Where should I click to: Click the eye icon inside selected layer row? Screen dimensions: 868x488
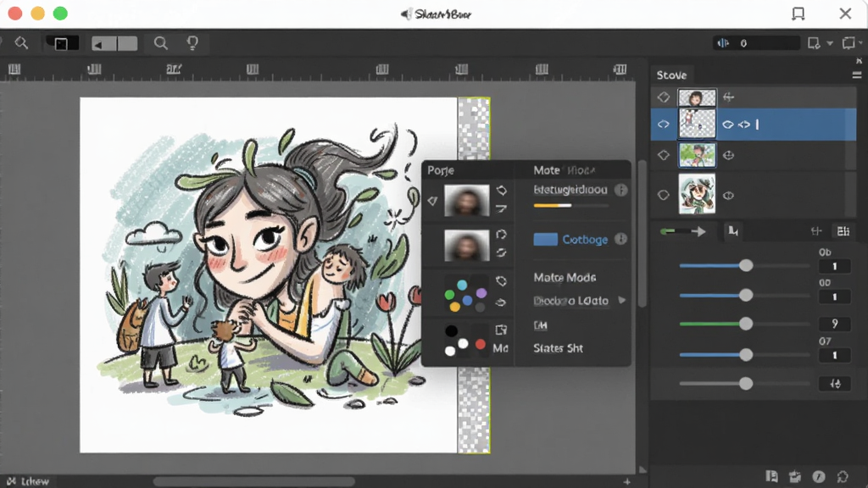pos(728,125)
